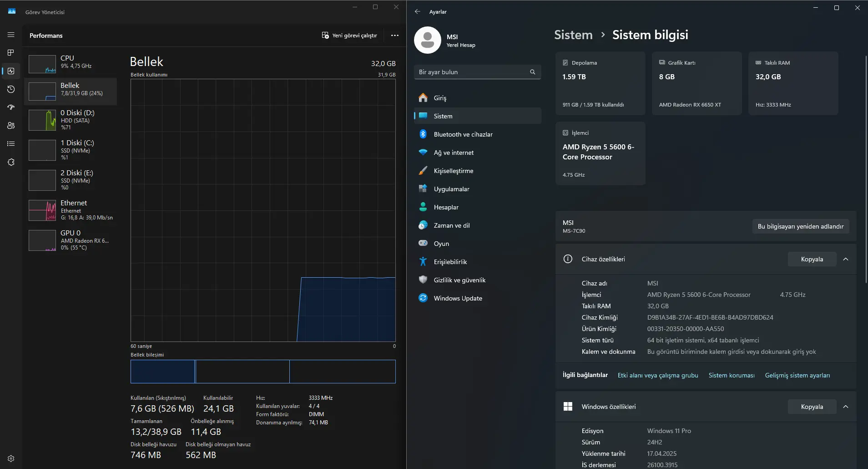This screenshot has width=868, height=469.
Task: Open Erişilebilirlik settings page
Action: click(x=477, y=262)
